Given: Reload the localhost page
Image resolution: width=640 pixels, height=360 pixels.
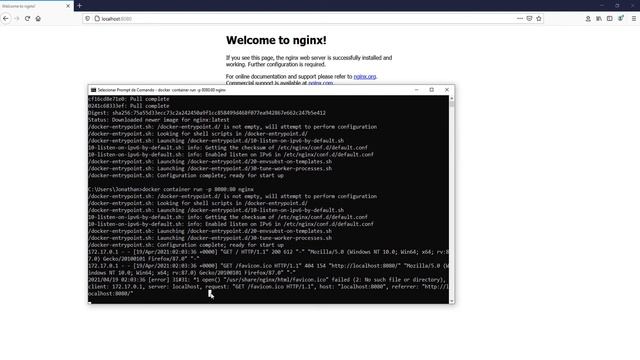Looking at the screenshot, I should tap(27, 18).
